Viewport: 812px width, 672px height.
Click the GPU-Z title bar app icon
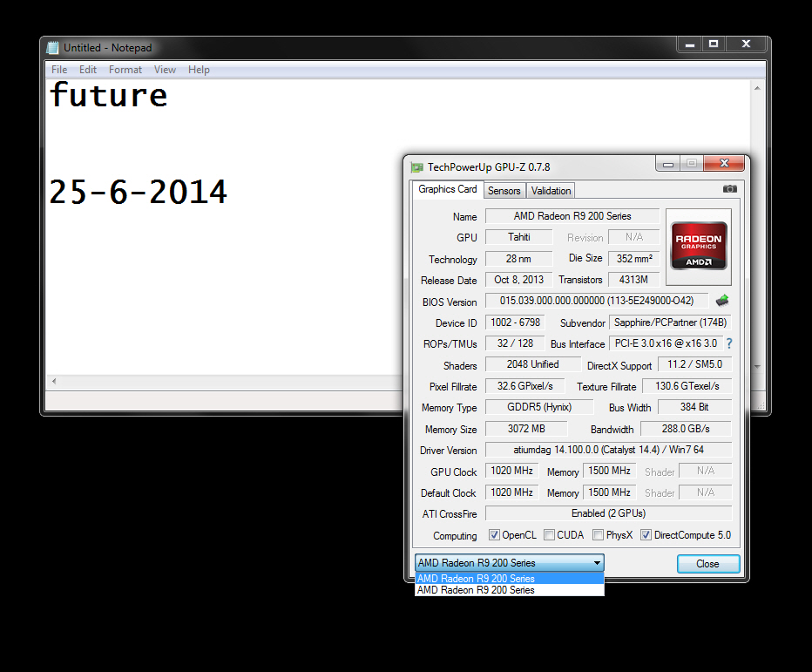coord(416,167)
